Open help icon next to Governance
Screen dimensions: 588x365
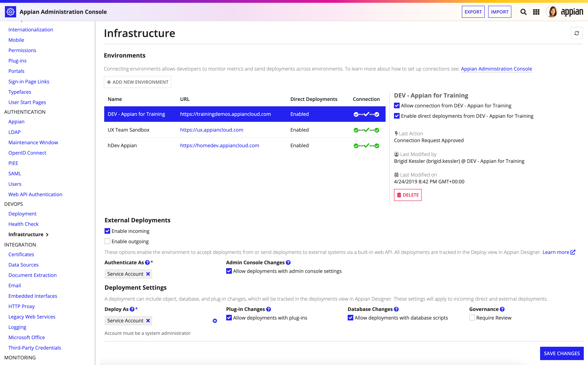pyautogui.click(x=502, y=309)
